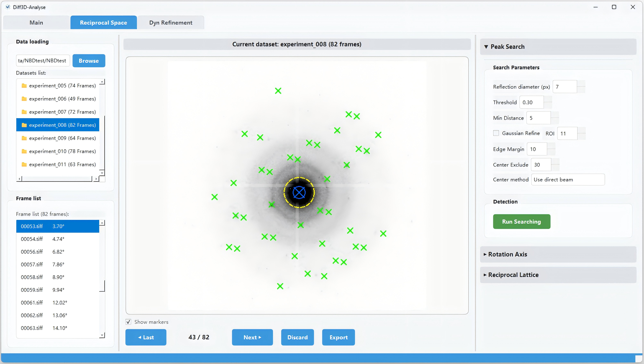Open the Dyn Refinement tab

pyautogui.click(x=171, y=23)
